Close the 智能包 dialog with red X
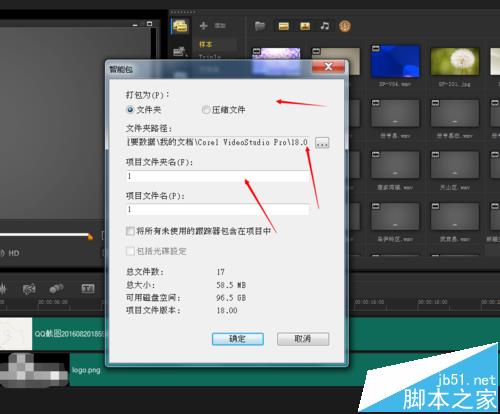This screenshot has width=500, height=414. (328, 67)
